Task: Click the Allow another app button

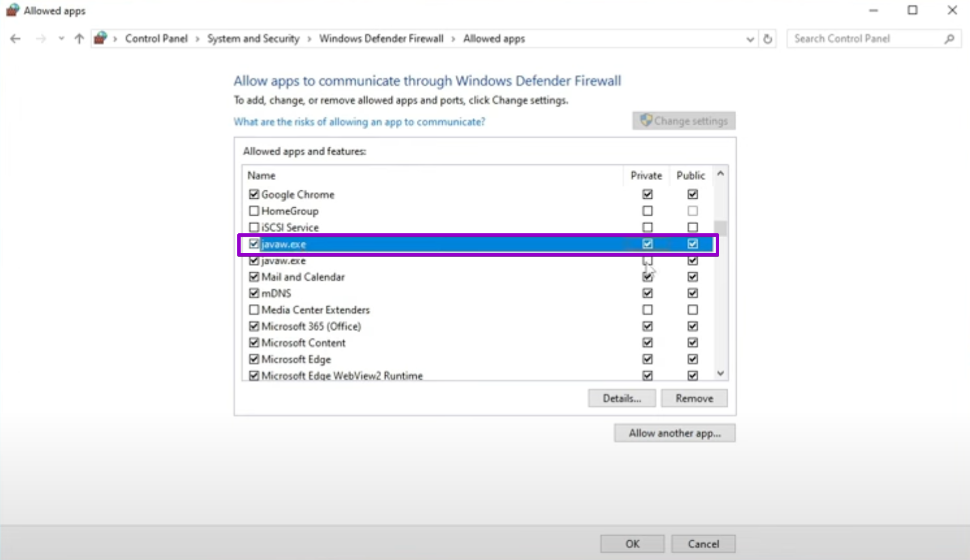Action: (674, 433)
